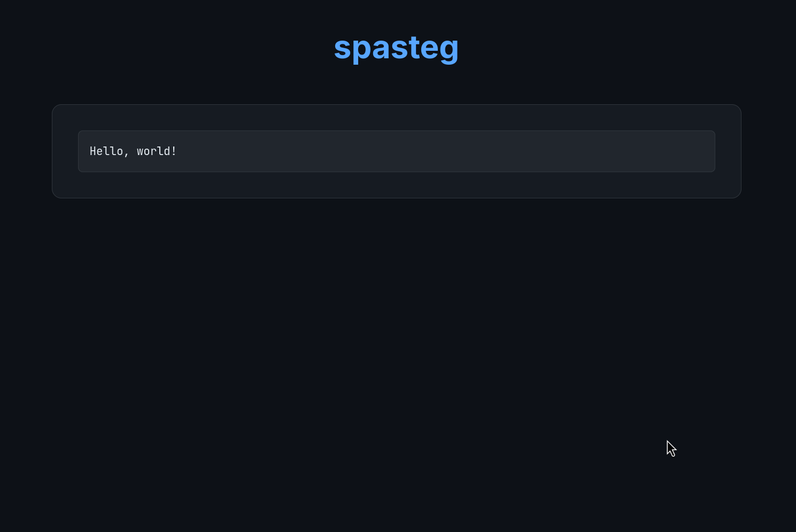Open the spasteg home page heading
The height and width of the screenshot is (532, 796).
(x=396, y=47)
